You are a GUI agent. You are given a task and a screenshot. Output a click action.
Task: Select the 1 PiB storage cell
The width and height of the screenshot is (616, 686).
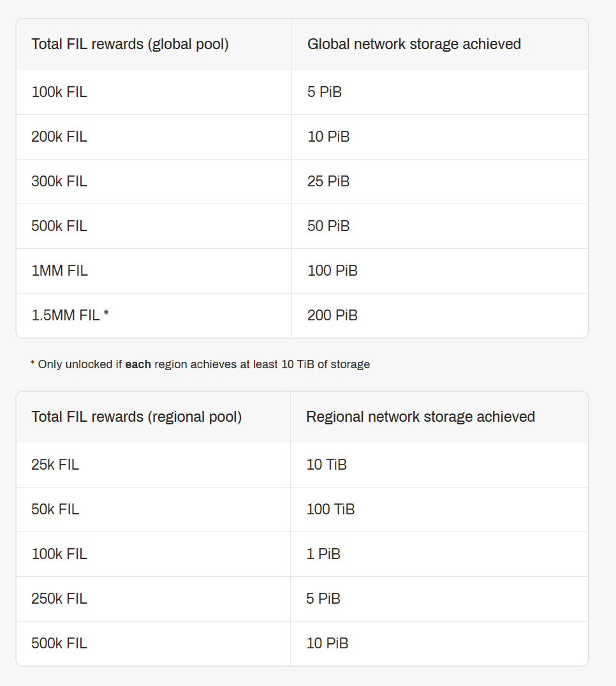click(x=323, y=554)
